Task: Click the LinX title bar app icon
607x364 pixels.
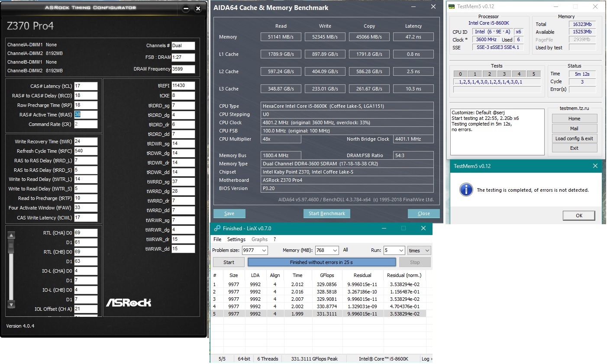Action: (217, 228)
